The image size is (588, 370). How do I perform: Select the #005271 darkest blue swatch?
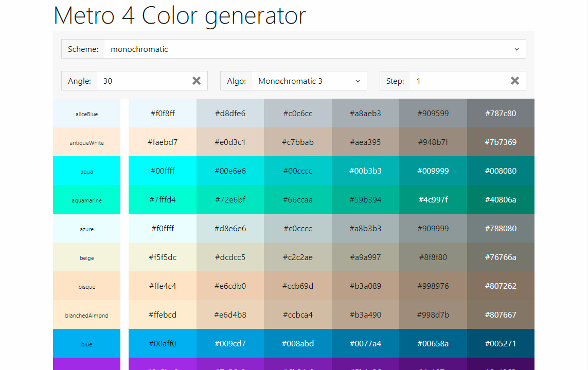[x=500, y=343]
